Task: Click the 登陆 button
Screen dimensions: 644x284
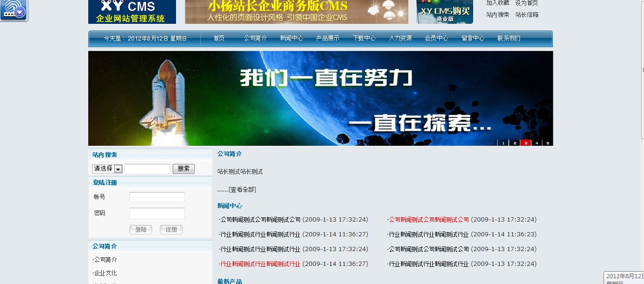Action: [x=141, y=230]
